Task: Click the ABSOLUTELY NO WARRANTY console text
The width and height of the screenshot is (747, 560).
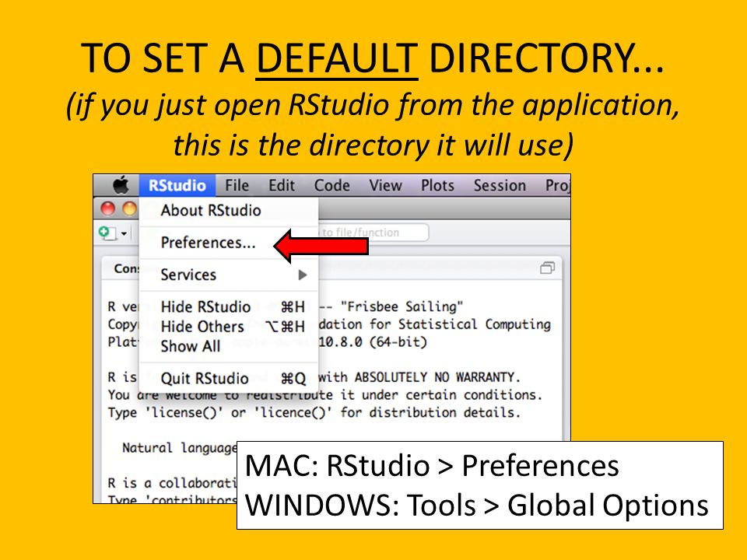Action: tap(437, 377)
